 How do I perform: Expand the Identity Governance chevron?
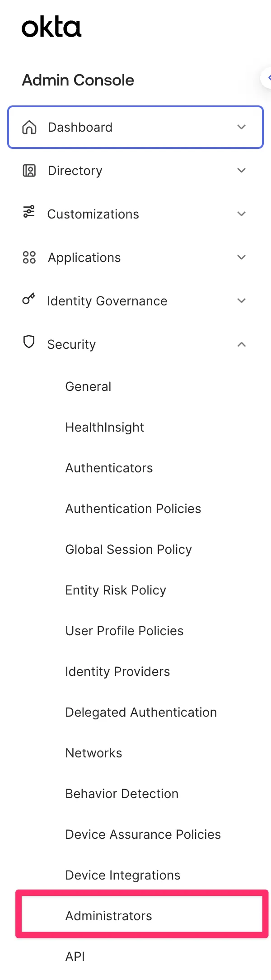pos(242,301)
